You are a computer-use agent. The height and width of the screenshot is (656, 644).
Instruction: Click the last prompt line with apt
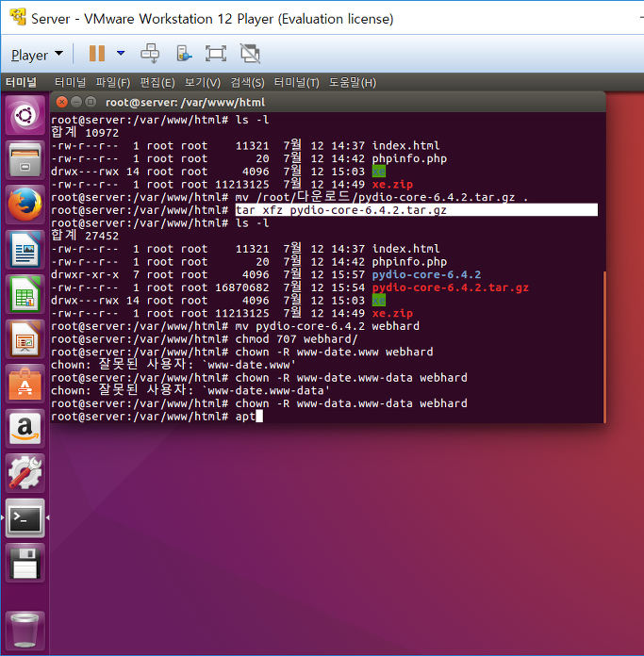pos(157,417)
